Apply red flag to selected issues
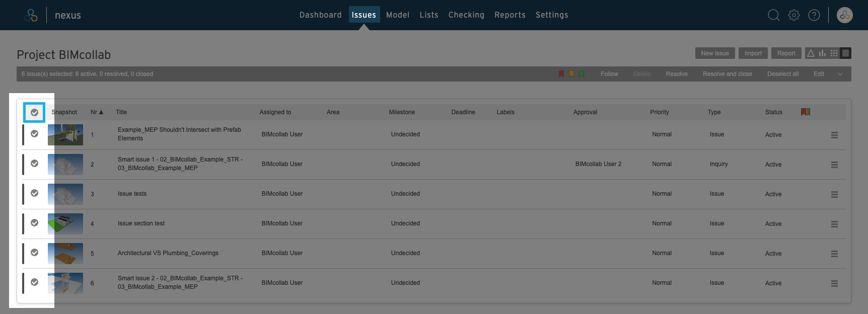 (561, 74)
